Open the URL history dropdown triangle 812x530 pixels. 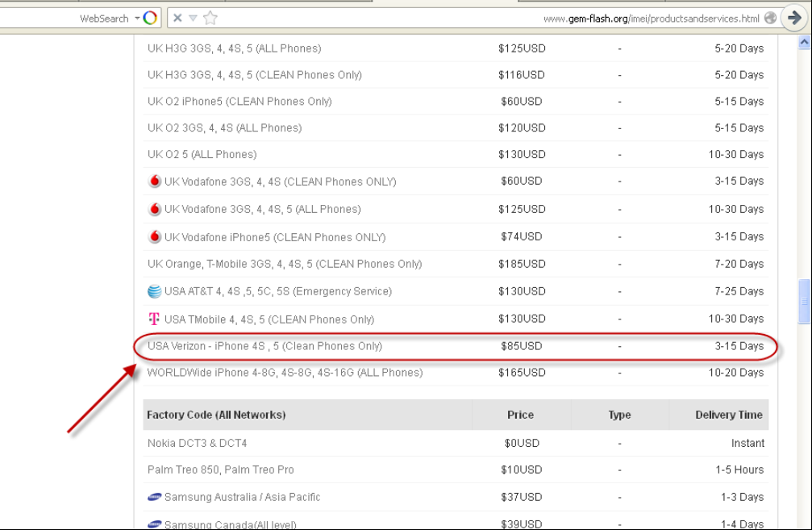[x=193, y=18]
